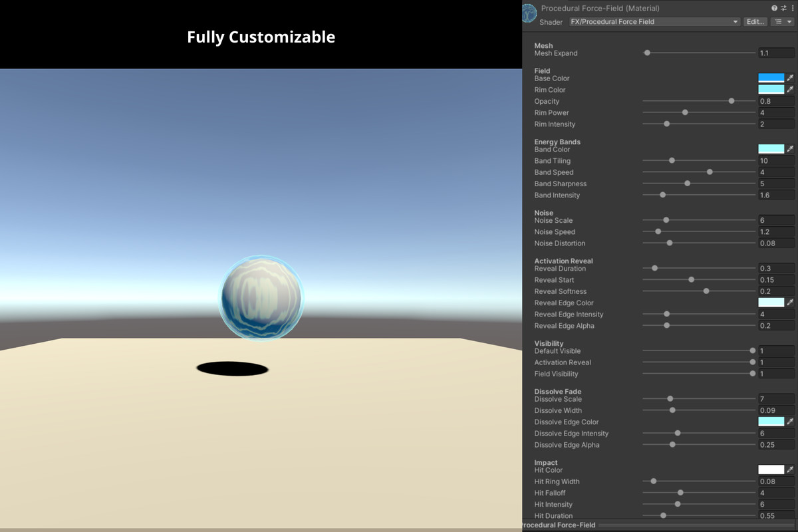
Task: Toggle the Activation Reveal slider
Action: click(752, 362)
